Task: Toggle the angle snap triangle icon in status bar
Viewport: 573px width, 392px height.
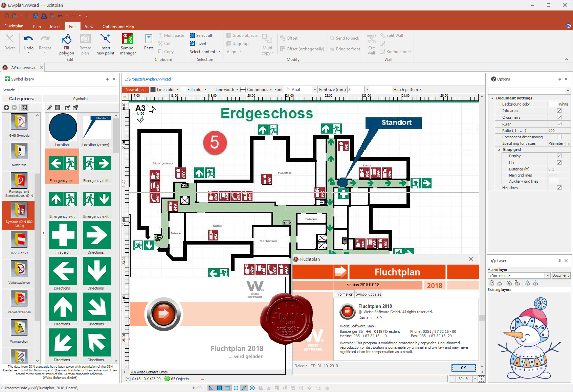Action: coord(211,388)
